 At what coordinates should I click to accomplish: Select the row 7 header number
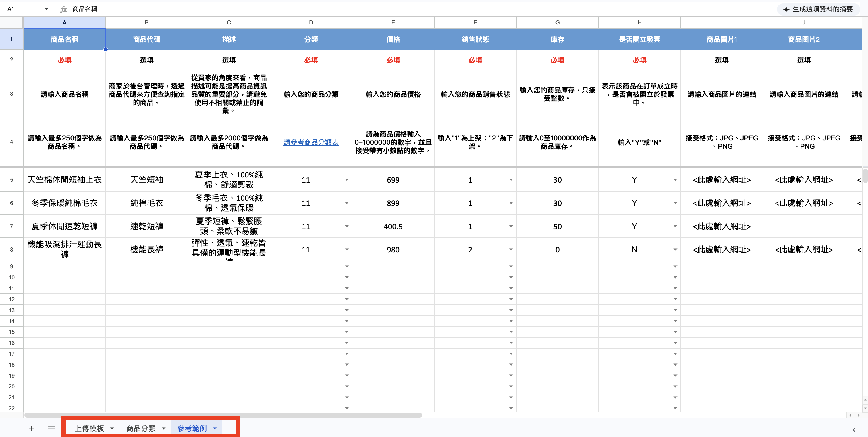(11, 226)
